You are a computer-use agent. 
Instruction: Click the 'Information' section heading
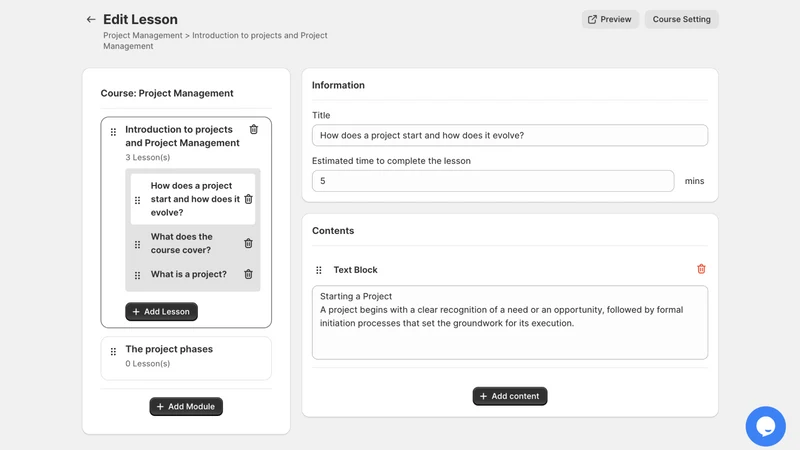point(338,85)
